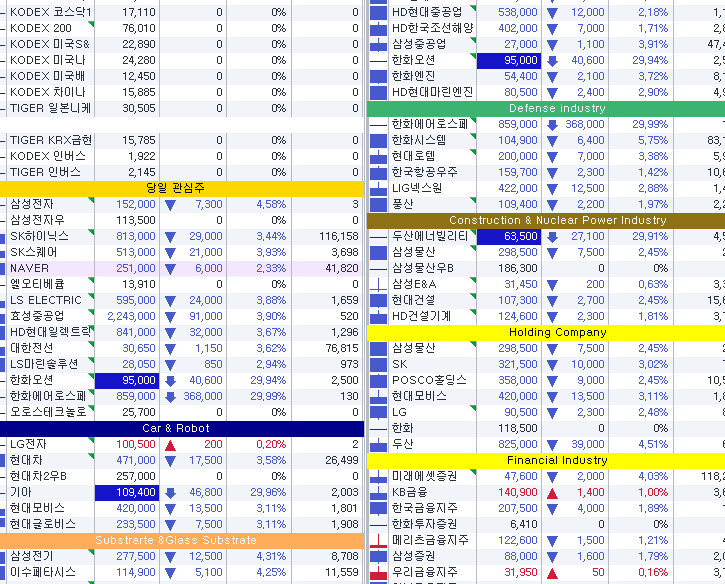This screenshot has height=584, width=725.
Task: Click 두산에너빌리티 highlighted price 63,500
Action: pos(509,236)
